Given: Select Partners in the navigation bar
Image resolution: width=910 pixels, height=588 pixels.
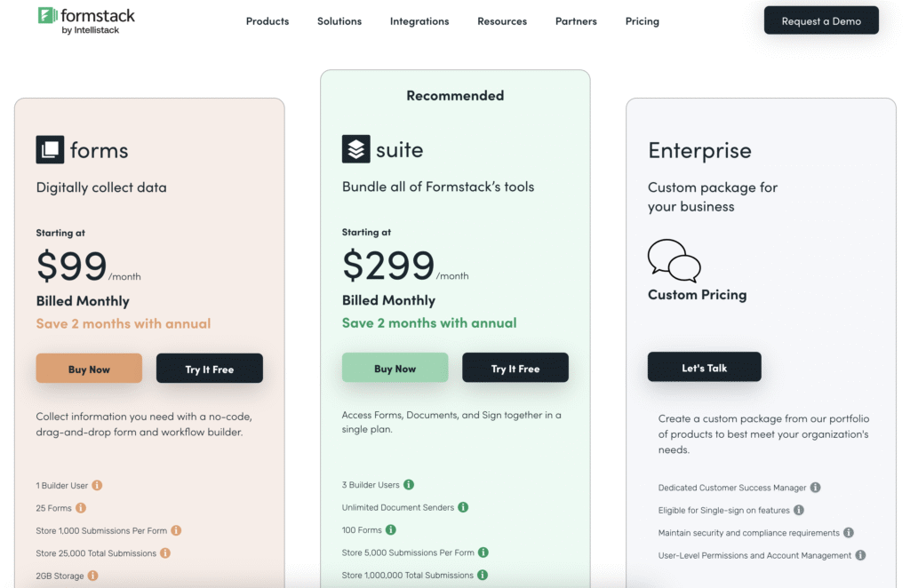Looking at the screenshot, I should [x=576, y=20].
